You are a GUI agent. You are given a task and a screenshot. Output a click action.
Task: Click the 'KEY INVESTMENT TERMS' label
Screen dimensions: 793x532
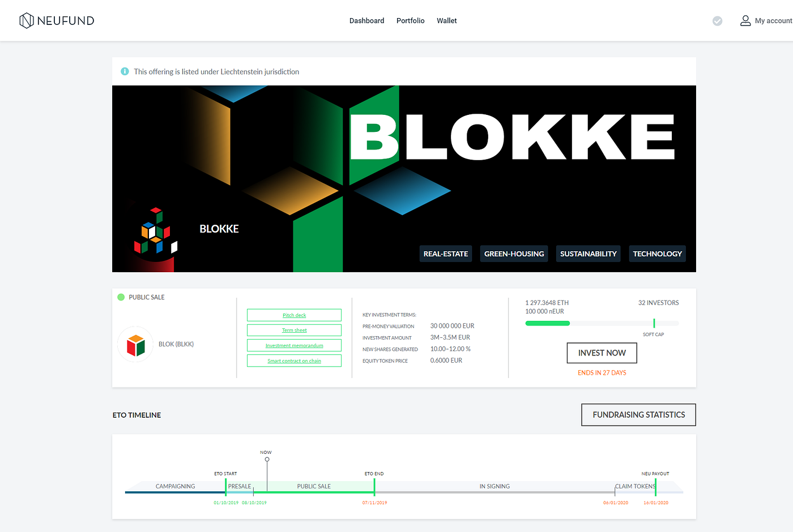pyautogui.click(x=389, y=315)
